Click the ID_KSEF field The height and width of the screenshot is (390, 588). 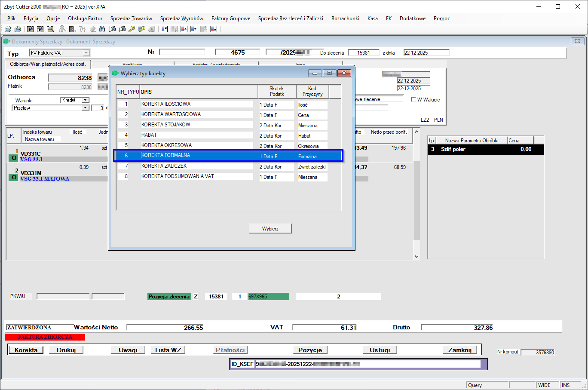click(x=368, y=364)
